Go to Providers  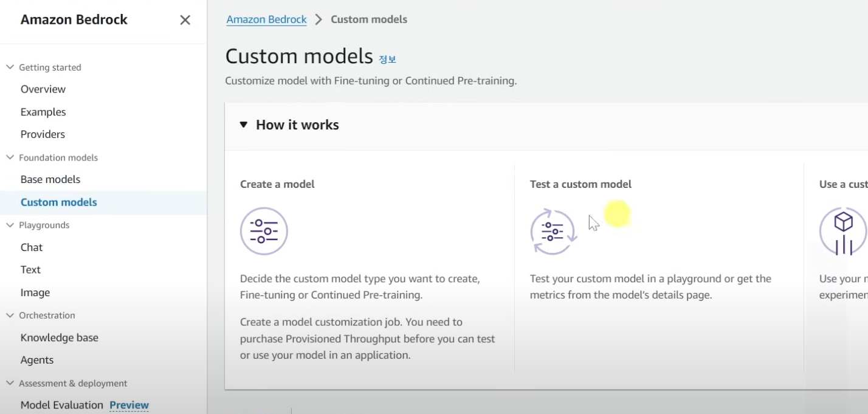[x=43, y=134]
